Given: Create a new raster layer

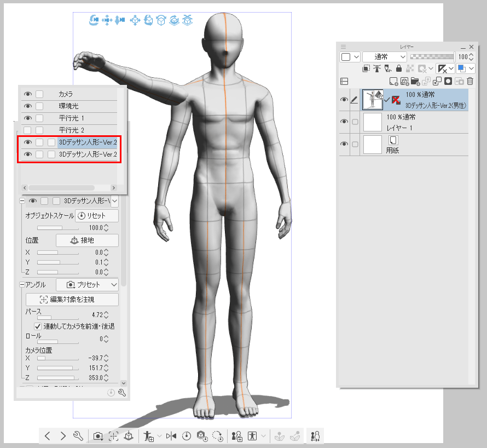Looking at the screenshot, I should tap(393, 82).
